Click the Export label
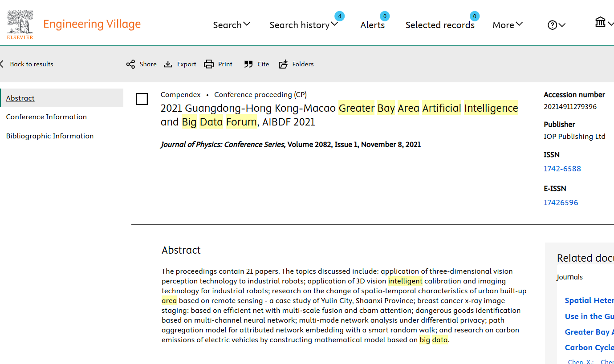Image resolution: width=614 pixels, height=364 pixels. point(187,64)
